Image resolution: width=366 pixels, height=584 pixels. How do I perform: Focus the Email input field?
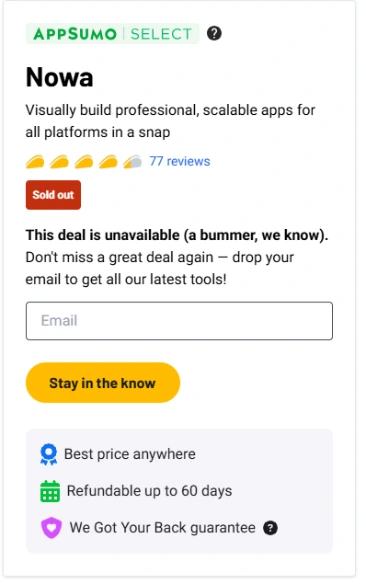click(x=179, y=321)
